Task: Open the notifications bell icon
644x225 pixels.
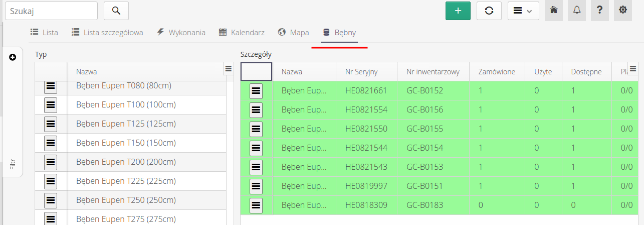Action: pos(576,11)
